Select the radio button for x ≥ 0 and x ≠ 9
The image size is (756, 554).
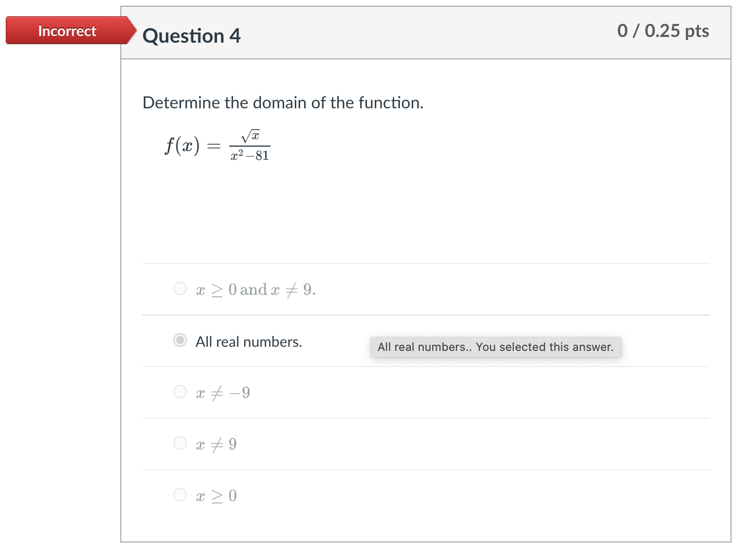point(180,288)
